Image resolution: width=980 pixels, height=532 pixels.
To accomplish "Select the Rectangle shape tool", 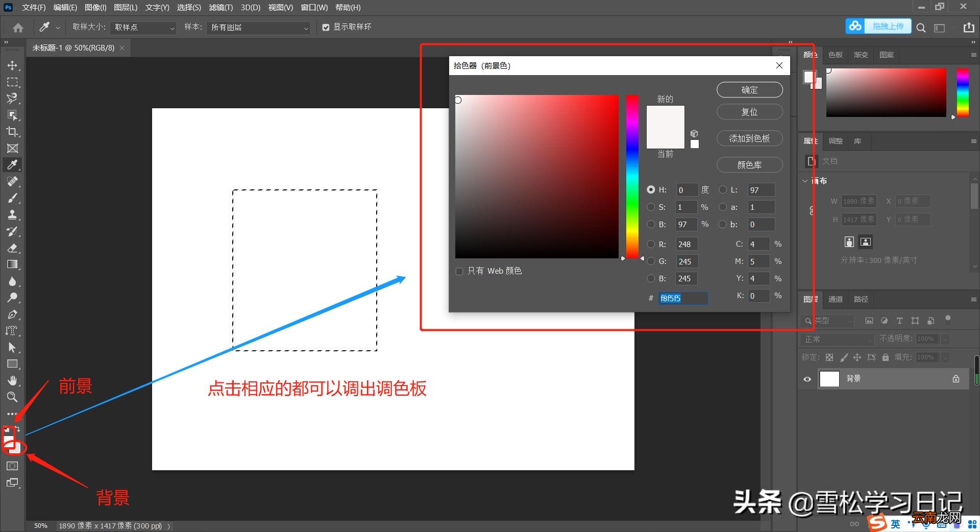I will click(x=12, y=364).
